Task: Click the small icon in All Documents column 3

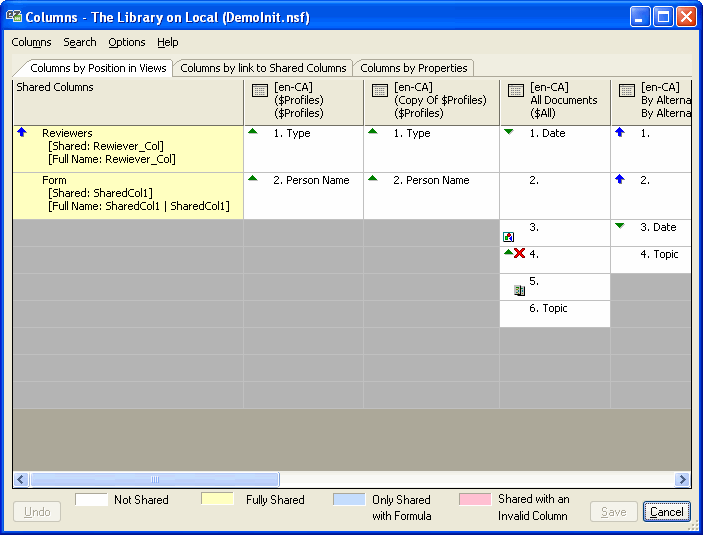Action: click(508, 237)
